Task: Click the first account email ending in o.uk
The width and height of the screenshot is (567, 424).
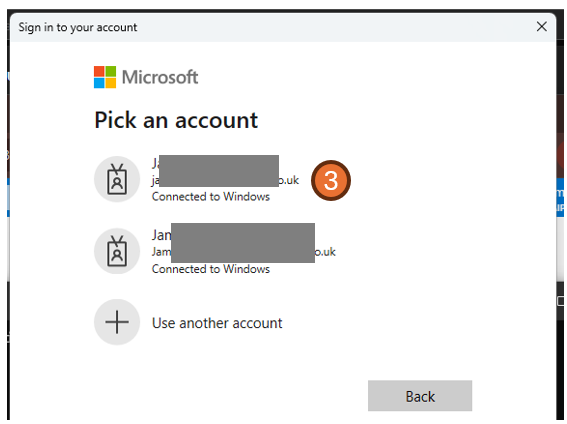Action: tap(289, 180)
